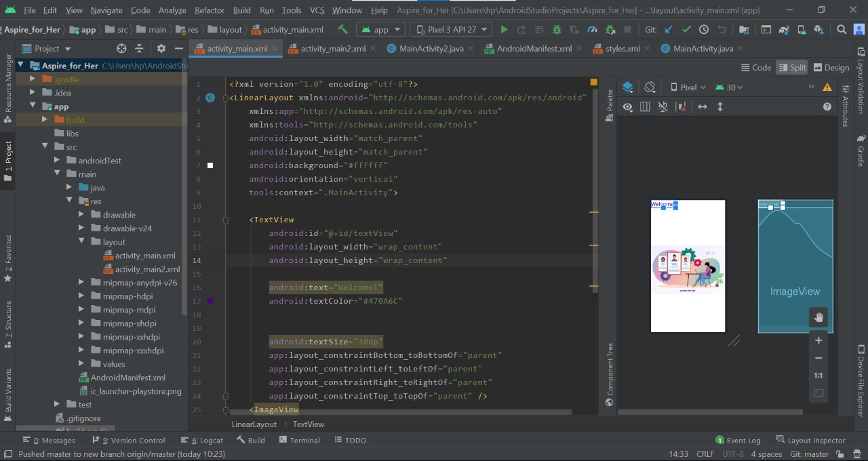Switch the editor to Code view mode
The width and height of the screenshot is (868, 461).
coord(756,67)
